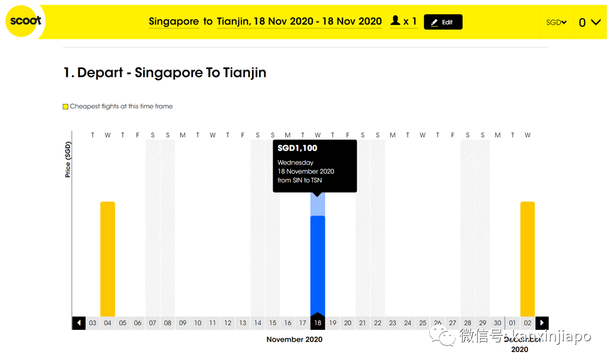Open the SGD currency dropdown
The image size is (611, 364).
pos(556,23)
